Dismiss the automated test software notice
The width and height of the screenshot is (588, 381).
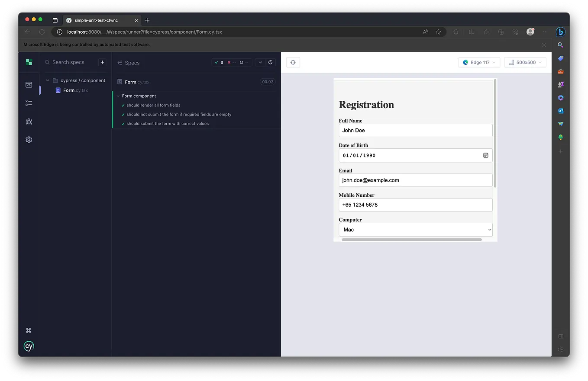coord(543,45)
